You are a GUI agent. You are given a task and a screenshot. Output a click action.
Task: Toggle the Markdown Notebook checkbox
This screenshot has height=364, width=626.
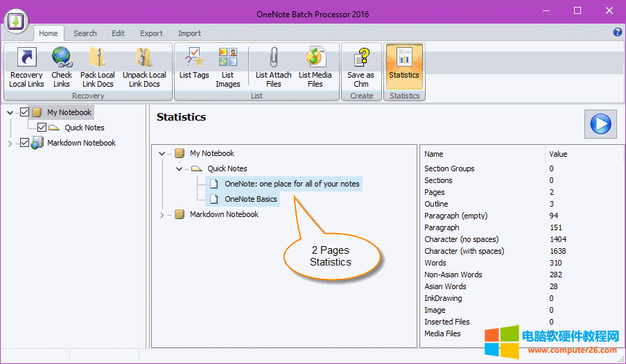25,143
